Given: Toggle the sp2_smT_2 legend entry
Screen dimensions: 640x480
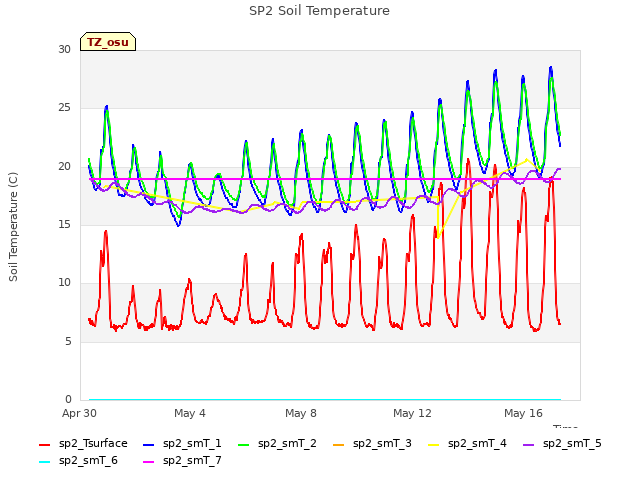Looking at the screenshot, I should pos(277,444).
